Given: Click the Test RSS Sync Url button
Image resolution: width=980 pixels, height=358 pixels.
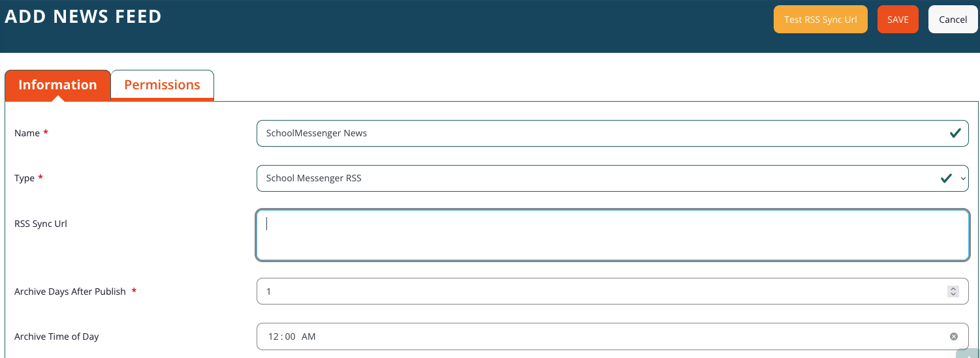Looking at the screenshot, I should pyautogui.click(x=820, y=20).
